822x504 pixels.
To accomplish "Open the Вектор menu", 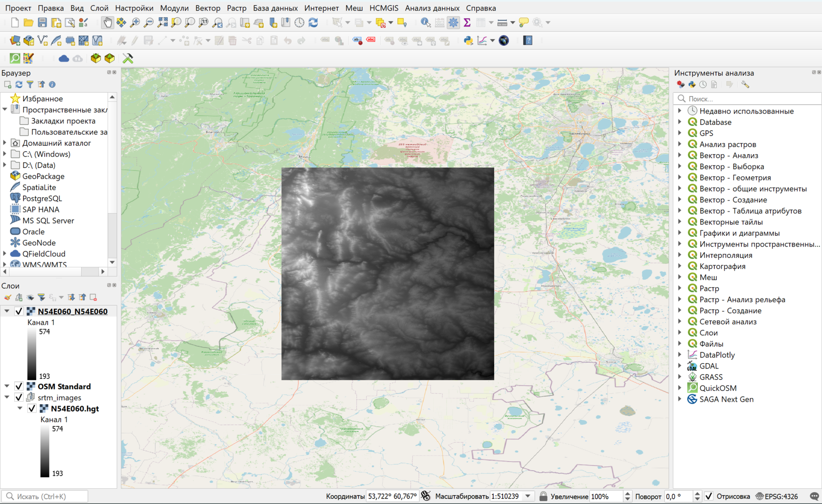I will 208,8.
